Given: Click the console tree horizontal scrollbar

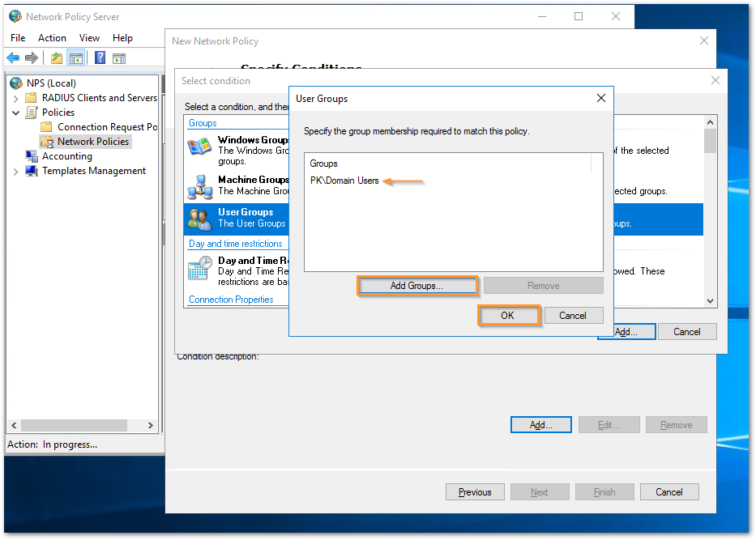Looking at the screenshot, I should (81, 425).
